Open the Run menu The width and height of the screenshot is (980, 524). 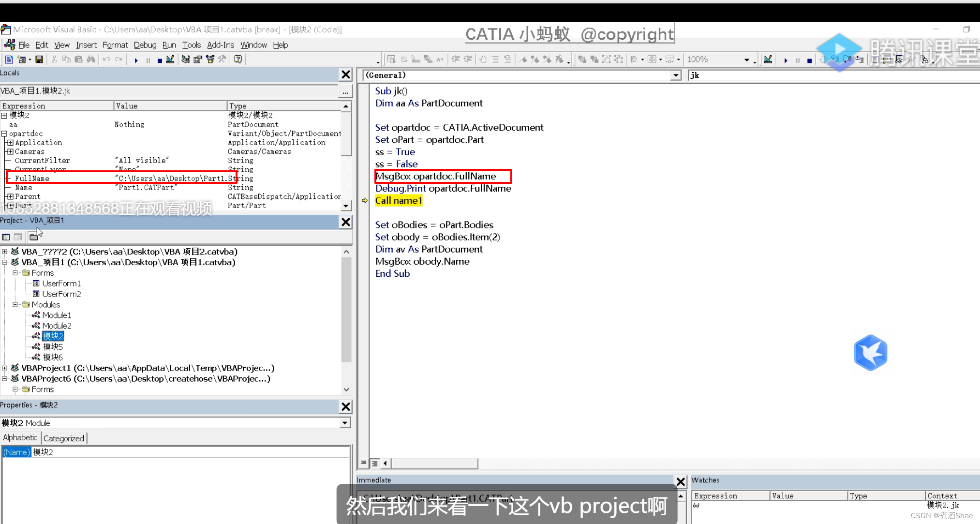pyautogui.click(x=169, y=45)
